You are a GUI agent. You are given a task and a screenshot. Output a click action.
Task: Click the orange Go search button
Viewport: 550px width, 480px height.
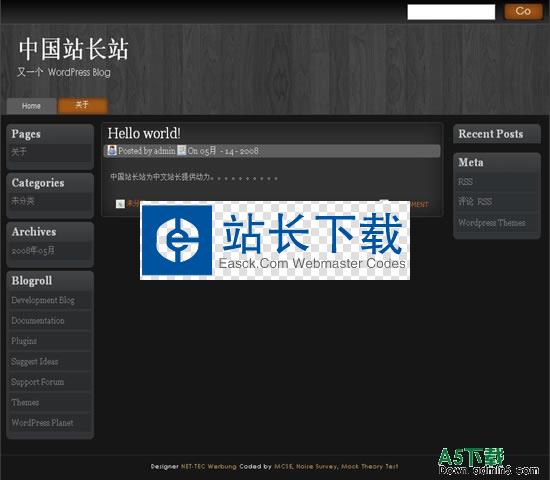tap(523, 12)
